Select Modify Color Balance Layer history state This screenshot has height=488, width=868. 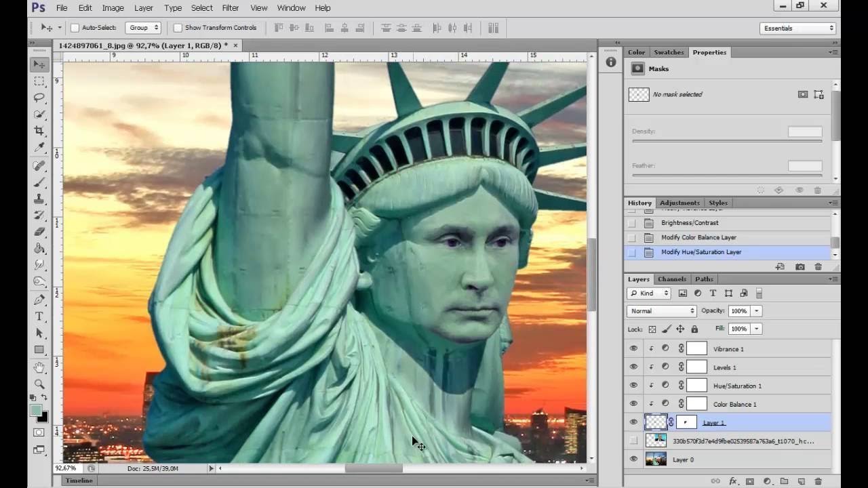pos(727,238)
